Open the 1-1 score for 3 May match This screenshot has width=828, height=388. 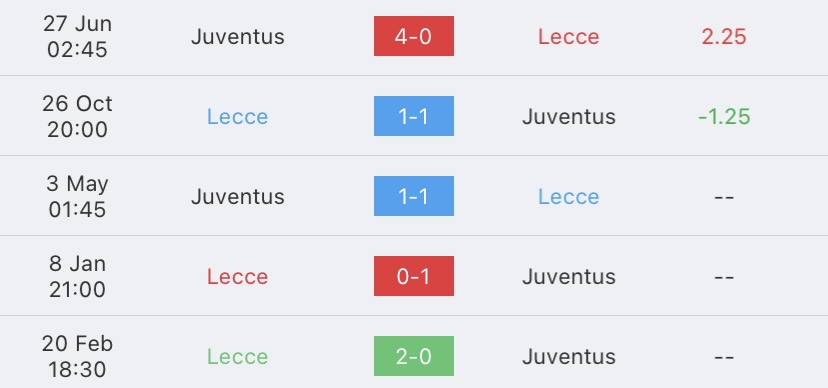(x=413, y=196)
